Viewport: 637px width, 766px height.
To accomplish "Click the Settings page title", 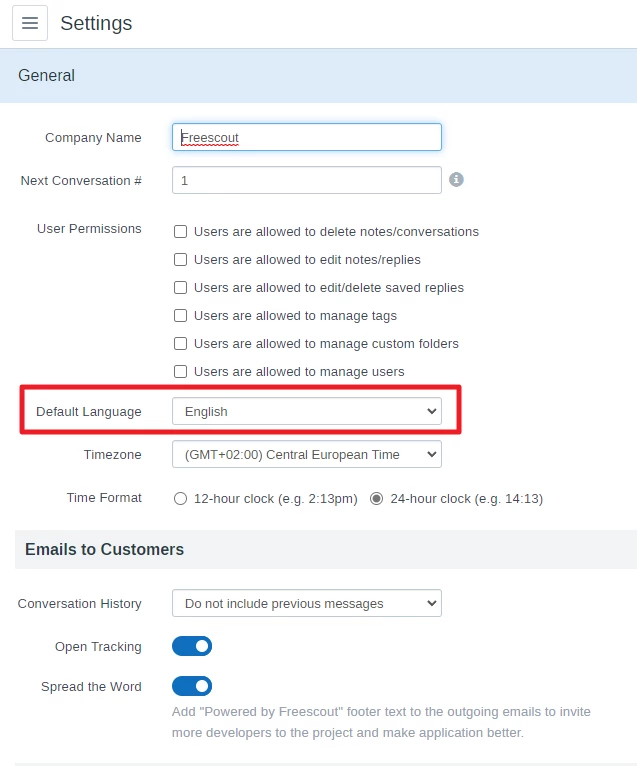I will [x=96, y=23].
